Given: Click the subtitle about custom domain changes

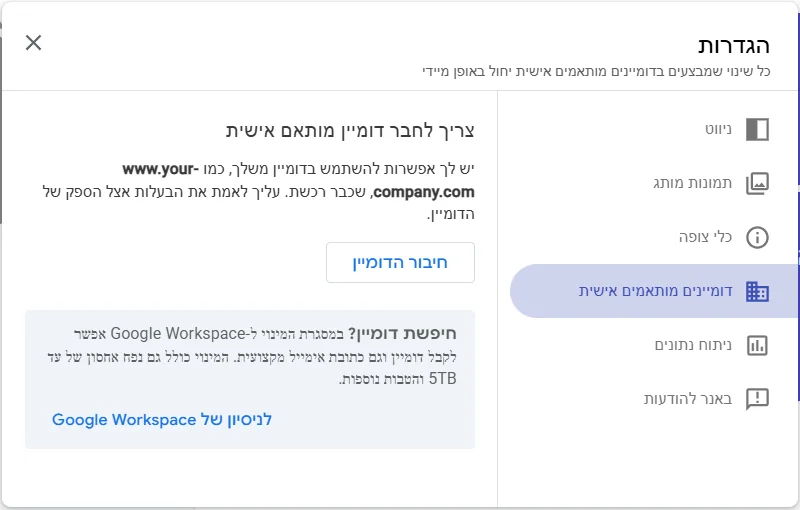Looking at the screenshot, I should click(x=596, y=71).
